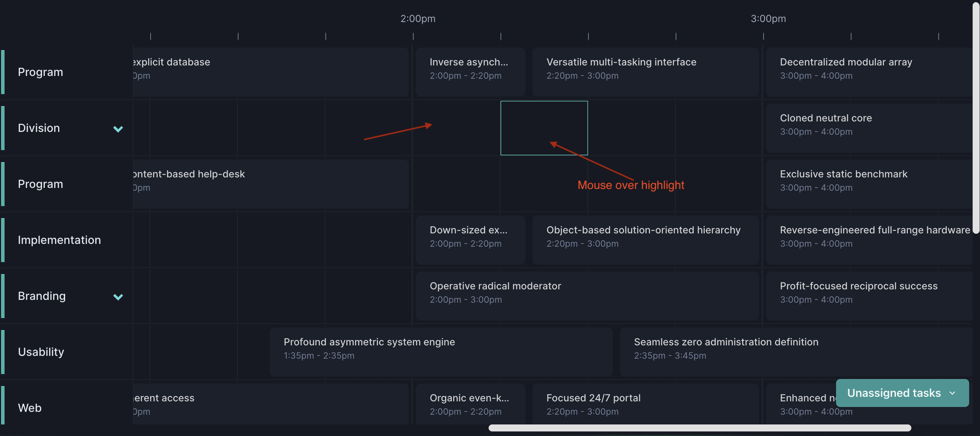Click the Web resource row label
980x436 pixels.
(x=30, y=408)
